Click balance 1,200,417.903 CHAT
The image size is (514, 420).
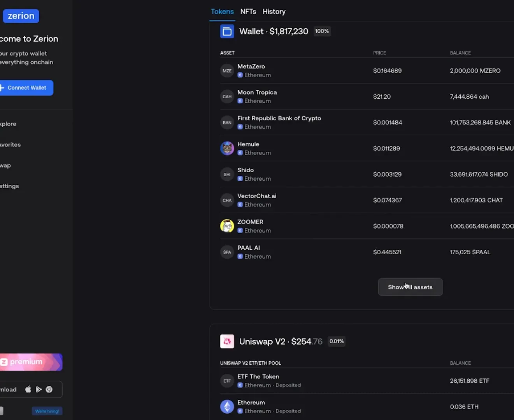pos(476,200)
